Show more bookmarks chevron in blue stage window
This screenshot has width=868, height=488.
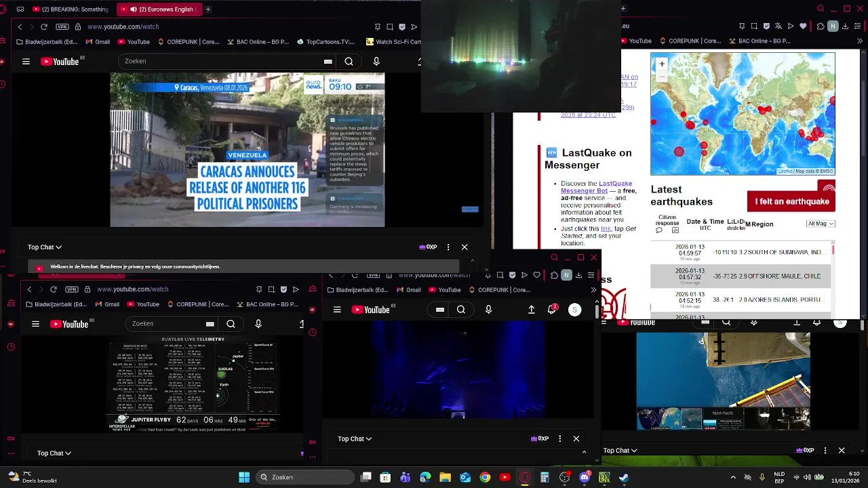593,290
